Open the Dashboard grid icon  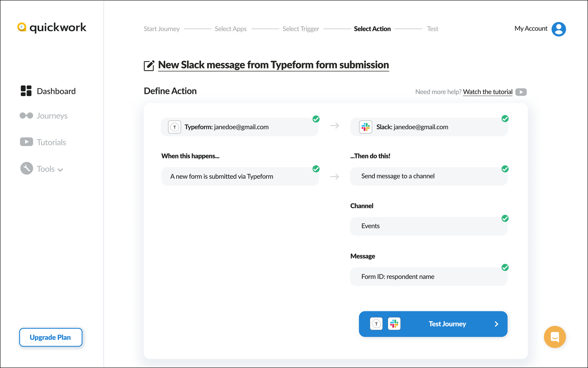point(26,91)
